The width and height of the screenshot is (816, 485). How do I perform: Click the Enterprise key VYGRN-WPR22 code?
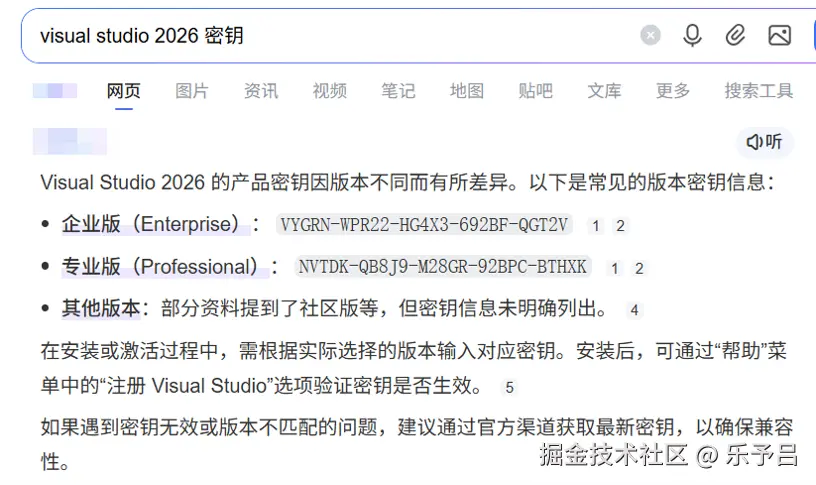pos(424,224)
